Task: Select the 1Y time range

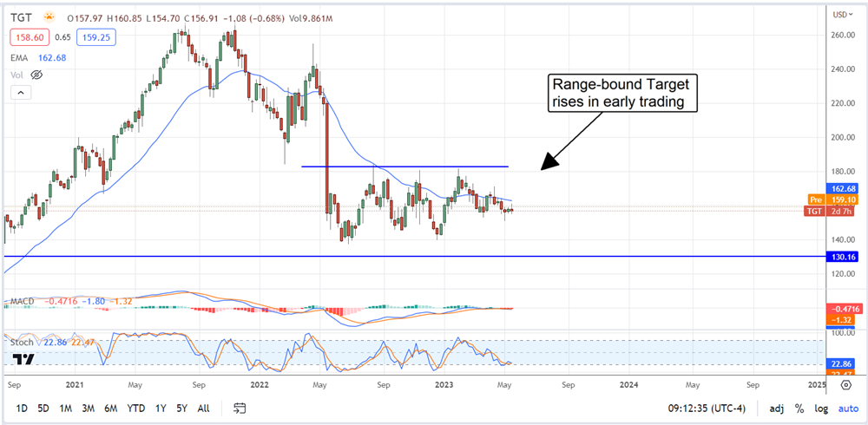Action: pyautogui.click(x=161, y=409)
